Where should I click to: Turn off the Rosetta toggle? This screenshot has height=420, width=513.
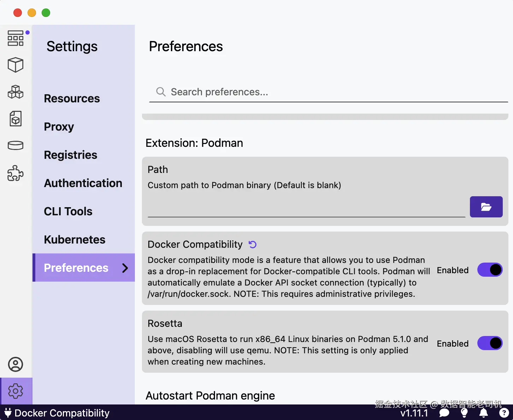point(490,343)
